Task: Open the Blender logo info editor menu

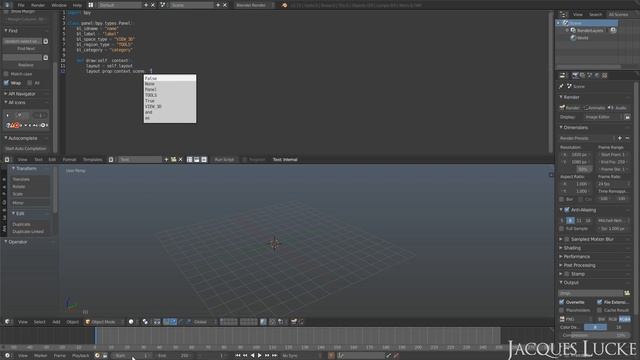Action: [x=7, y=5]
